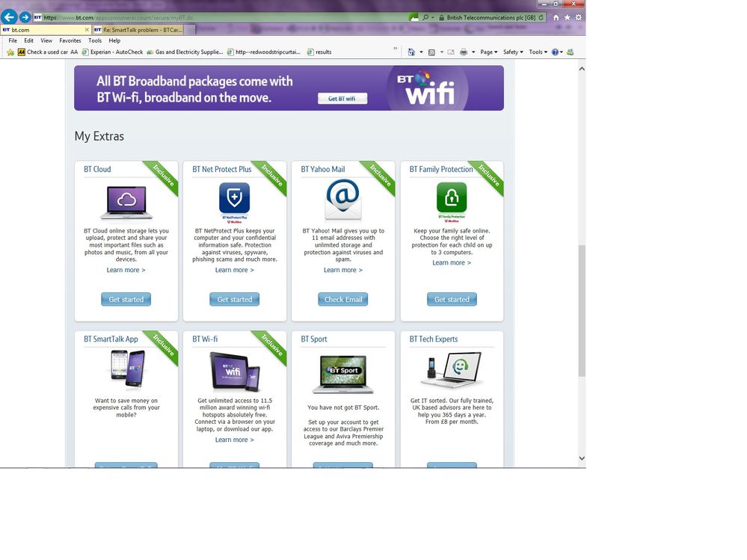Expand the command bar Tools dropdown

coord(538,52)
